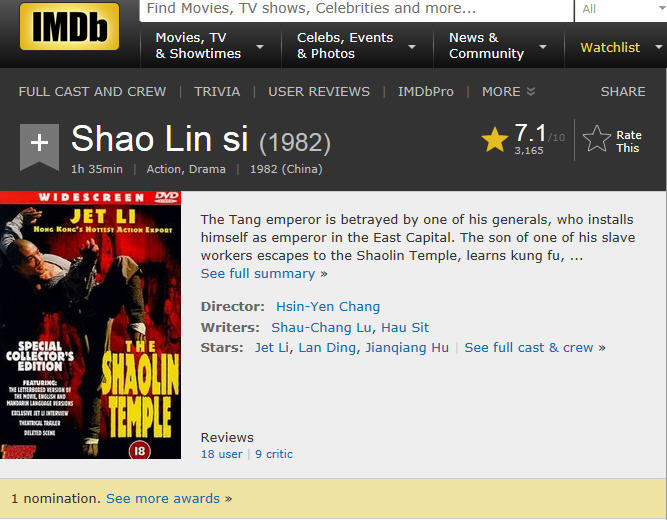Expand Movies, TV & Showtimes menu
Image resolution: width=667 pixels, height=520 pixels.
click(x=260, y=46)
